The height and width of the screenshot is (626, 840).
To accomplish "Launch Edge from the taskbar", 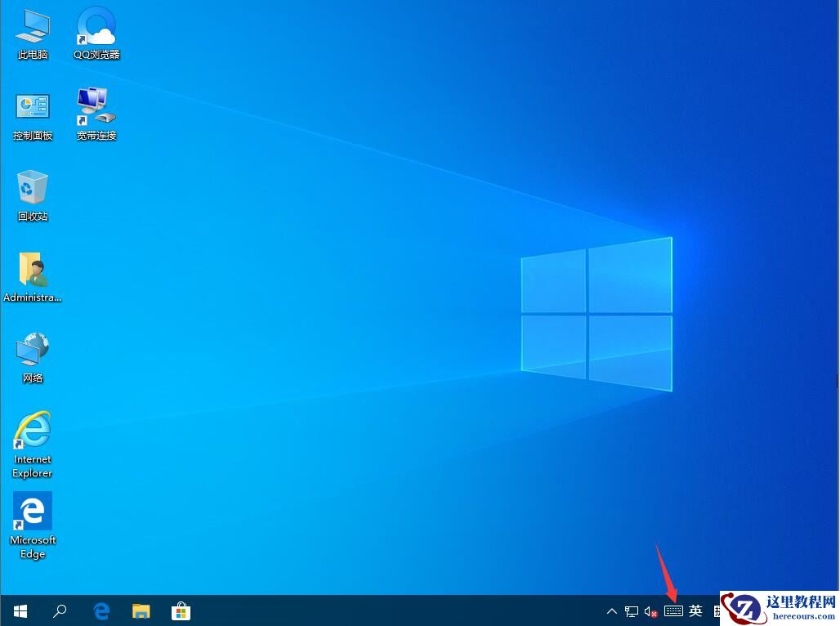I will [x=101, y=610].
